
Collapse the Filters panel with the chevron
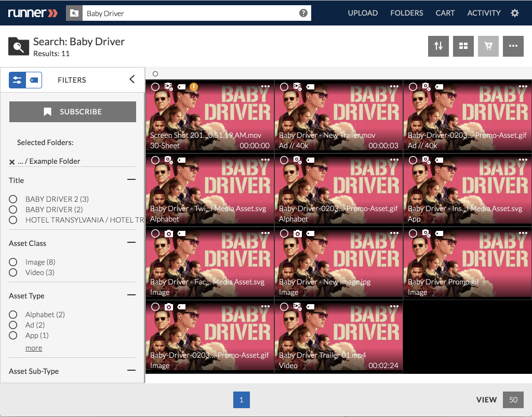point(132,80)
